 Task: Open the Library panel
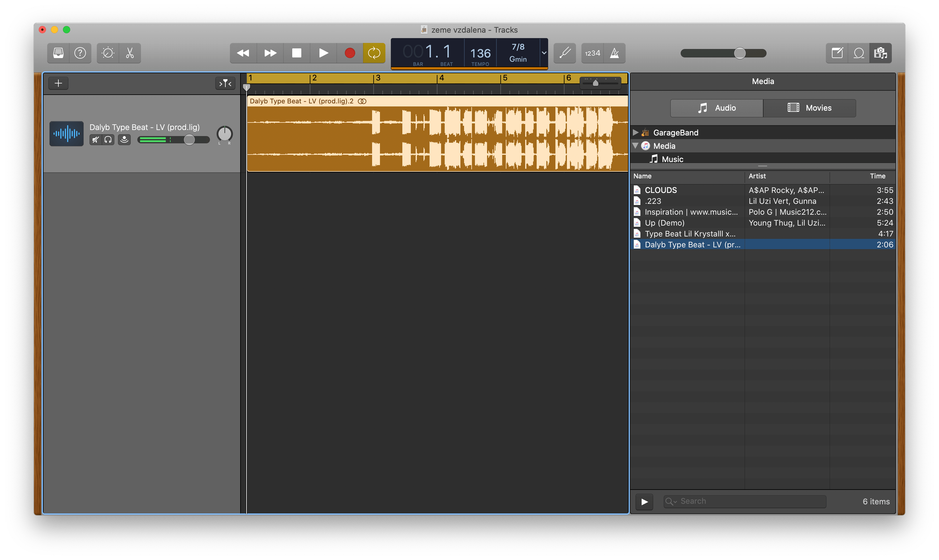(58, 53)
